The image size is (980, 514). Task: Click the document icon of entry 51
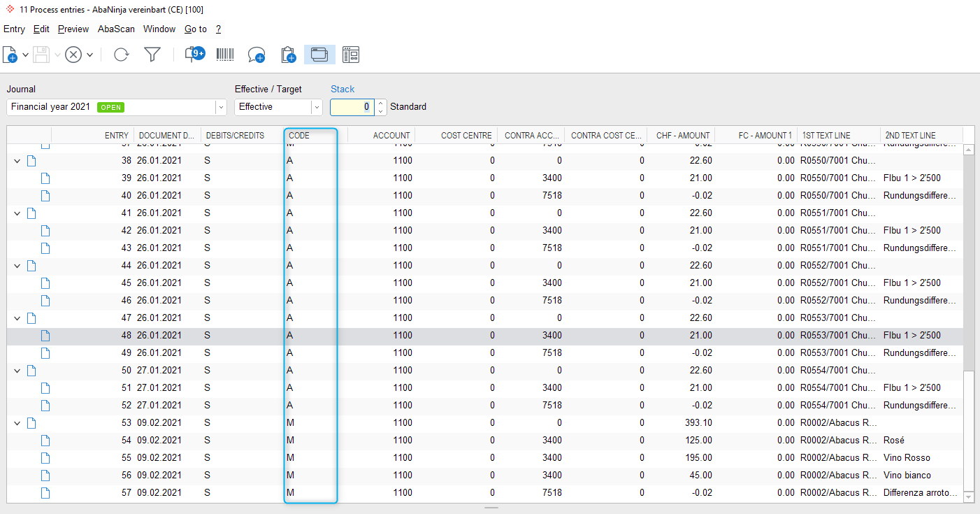[45, 387]
